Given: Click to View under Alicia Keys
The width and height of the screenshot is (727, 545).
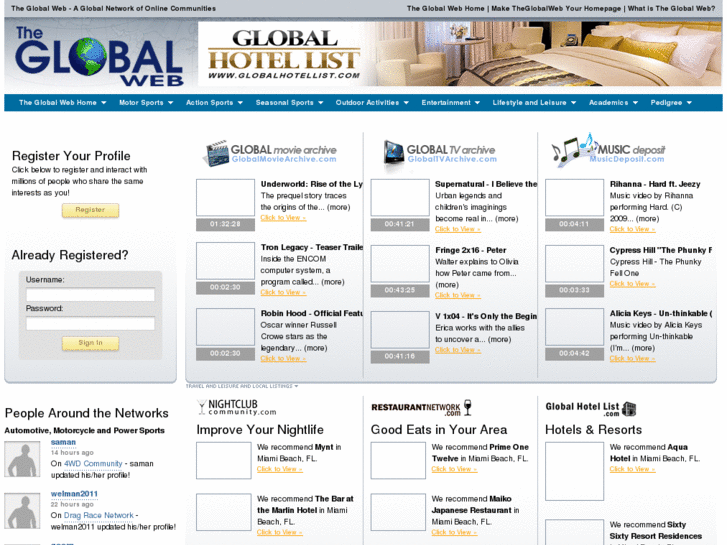Looking at the screenshot, I should [x=632, y=359].
